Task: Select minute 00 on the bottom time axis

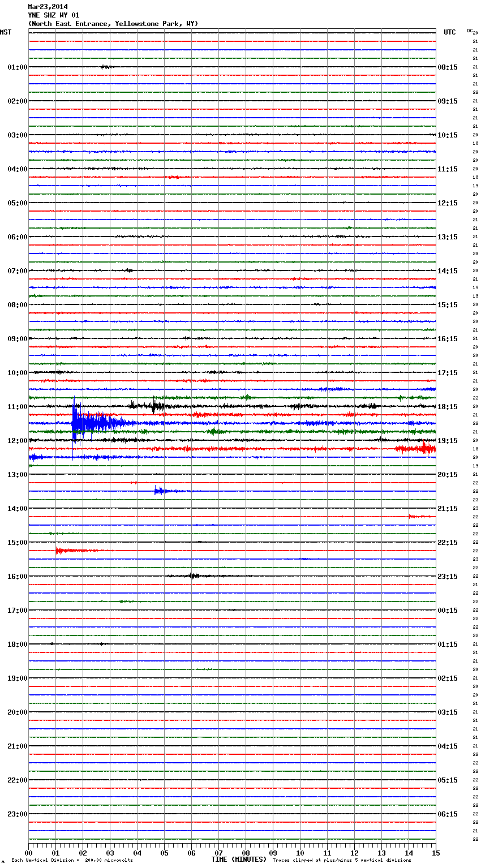Action: [x=28, y=853]
